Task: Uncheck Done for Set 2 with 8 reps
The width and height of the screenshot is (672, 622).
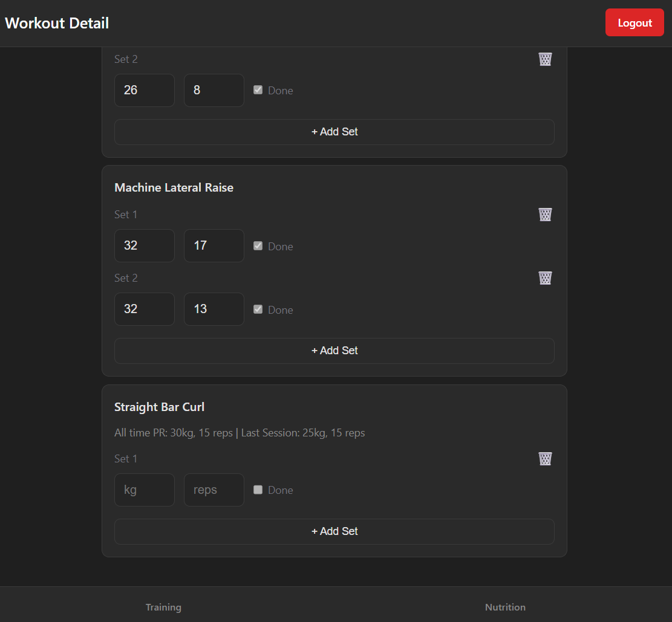Action: (x=258, y=89)
